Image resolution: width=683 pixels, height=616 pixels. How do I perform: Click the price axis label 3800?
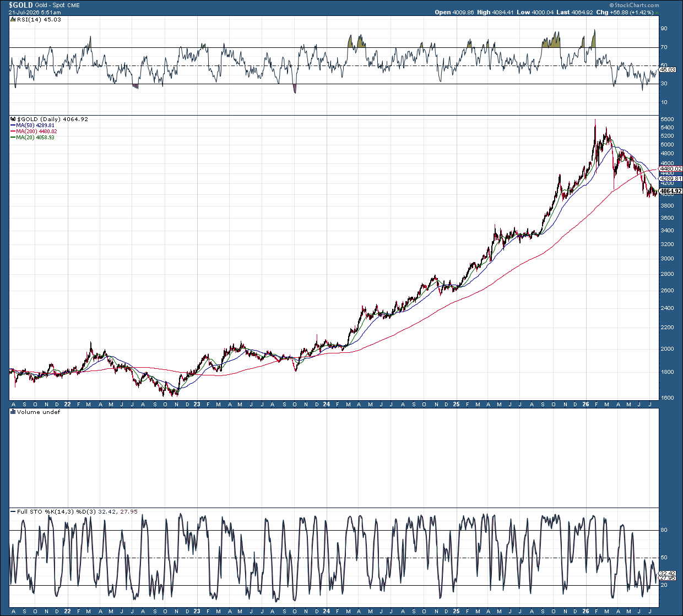tap(666, 206)
